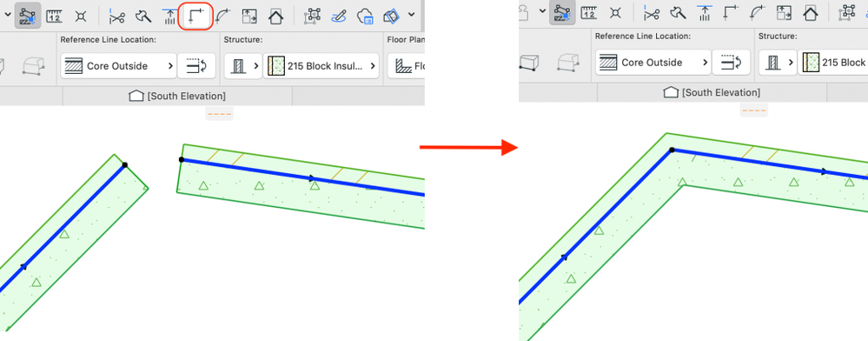Open Core Outside dropdown in right screenshot
Screen dimensions: 868x341
click(653, 62)
